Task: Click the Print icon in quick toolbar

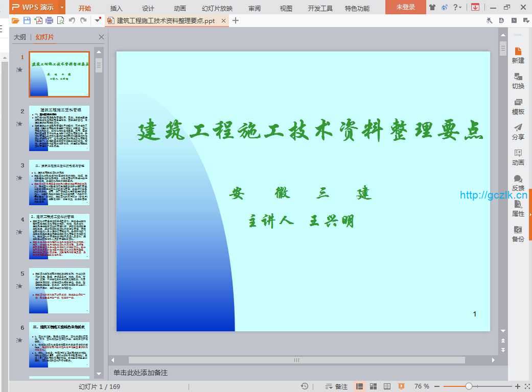Action: (50, 20)
